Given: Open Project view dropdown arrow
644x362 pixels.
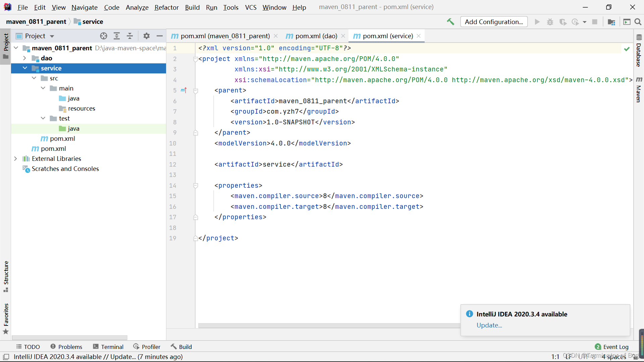Looking at the screenshot, I should (52, 36).
